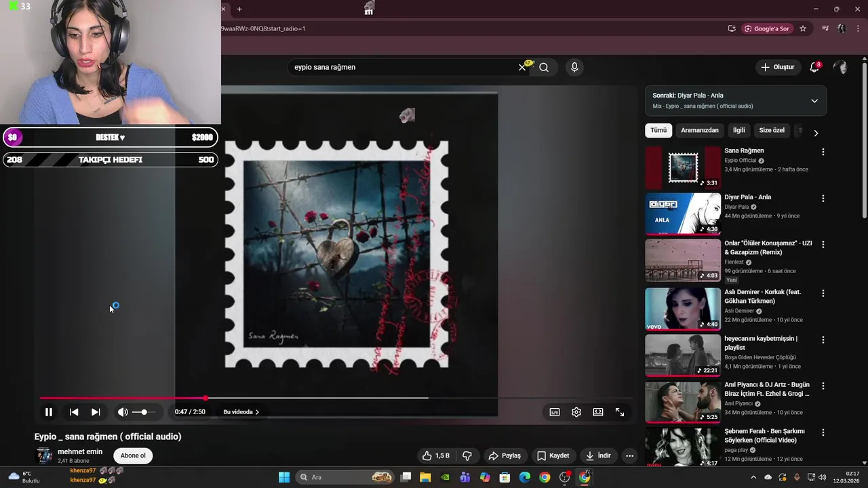Viewport: 868px width, 488px height.
Task: Subscribe with Abone ol button
Action: [133, 455]
